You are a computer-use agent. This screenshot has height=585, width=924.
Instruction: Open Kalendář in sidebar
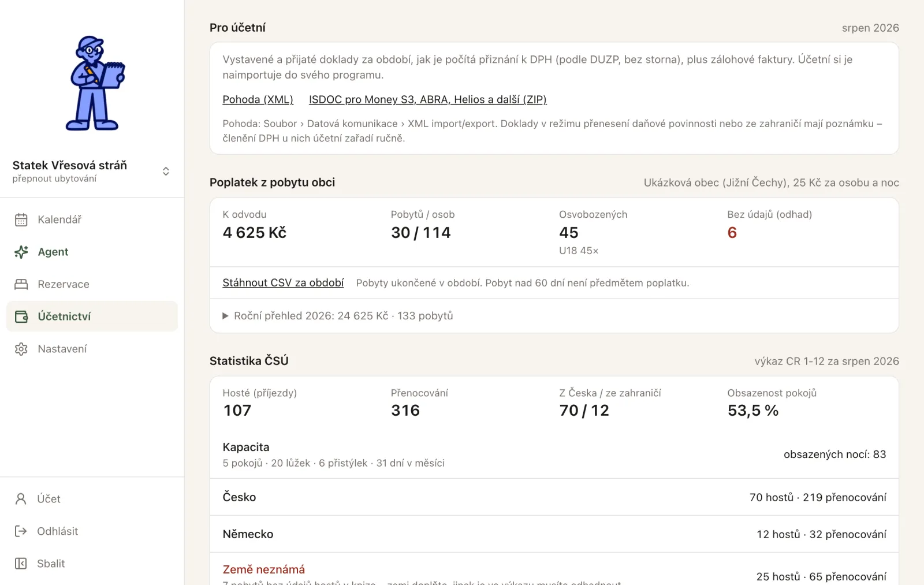point(92,219)
